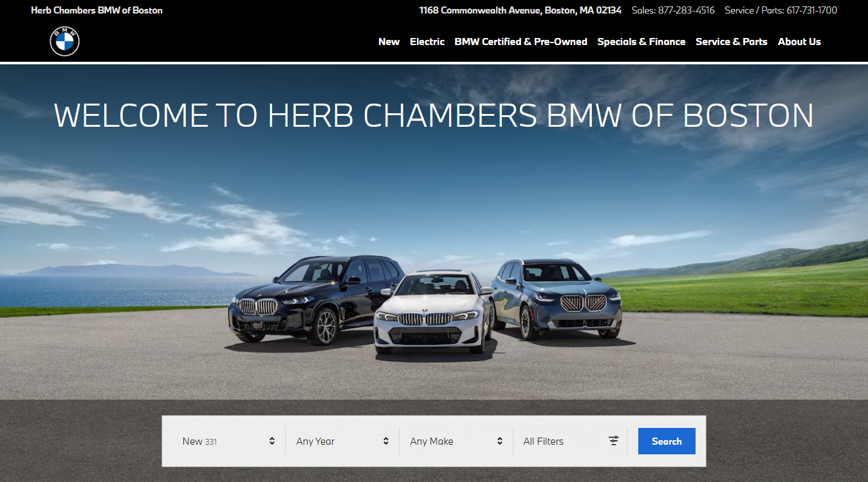Viewport: 868px width, 482px height.
Task: Expand the New 331 condition dropdown
Action: point(228,441)
